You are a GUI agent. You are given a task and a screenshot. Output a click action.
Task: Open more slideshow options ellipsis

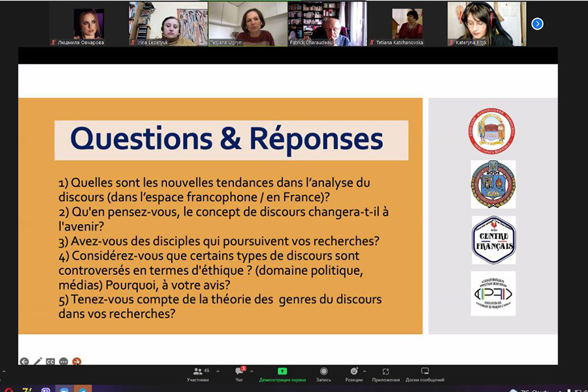(63, 361)
